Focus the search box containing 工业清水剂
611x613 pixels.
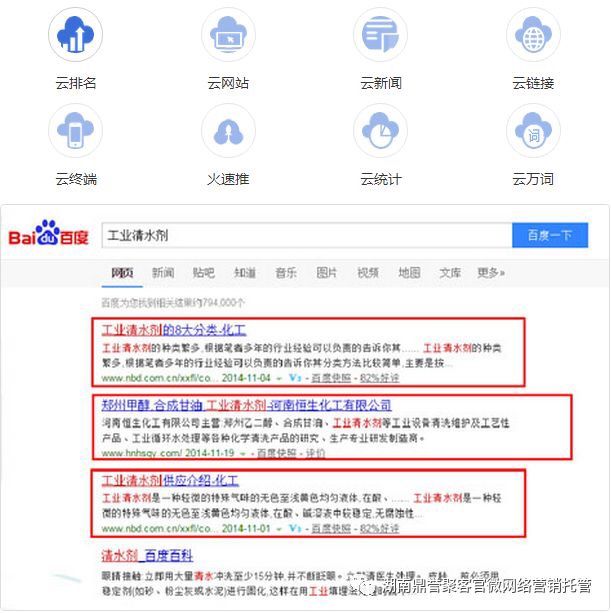307,235
